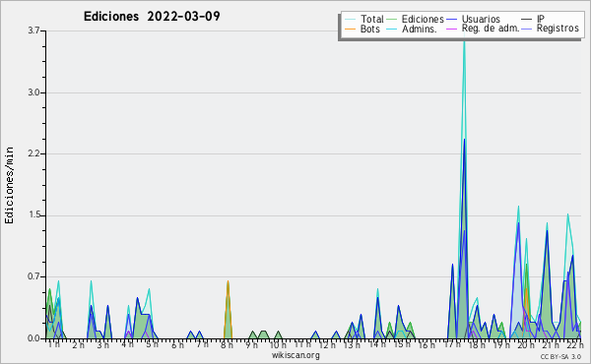Click the y-axis label 'Ediciones/min'
The width and height of the screenshot is (591, 364).
click(x=9, y=185)
